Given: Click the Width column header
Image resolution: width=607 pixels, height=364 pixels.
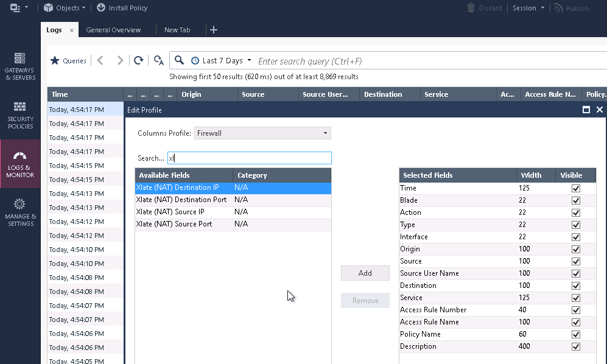Looking at the screenshot, I should (536, 175).
